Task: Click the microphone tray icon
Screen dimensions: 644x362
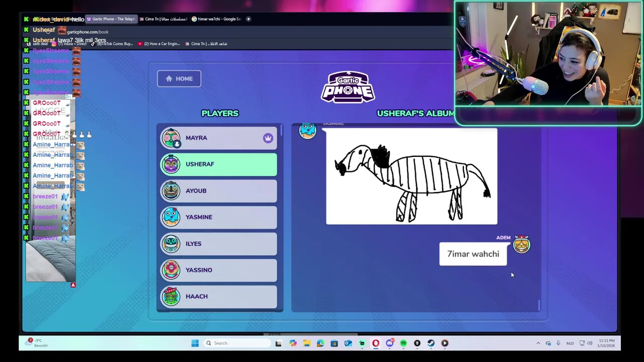Action: (558, 343)
